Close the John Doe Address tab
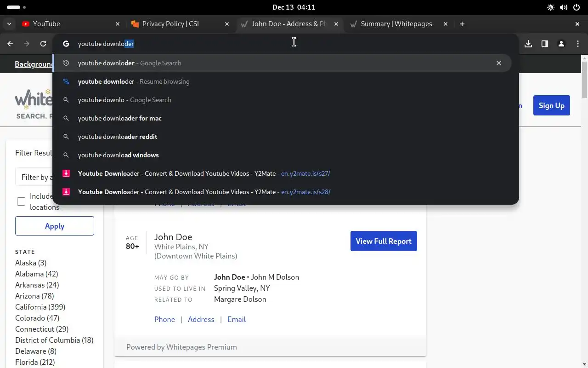 click(336, 24)
